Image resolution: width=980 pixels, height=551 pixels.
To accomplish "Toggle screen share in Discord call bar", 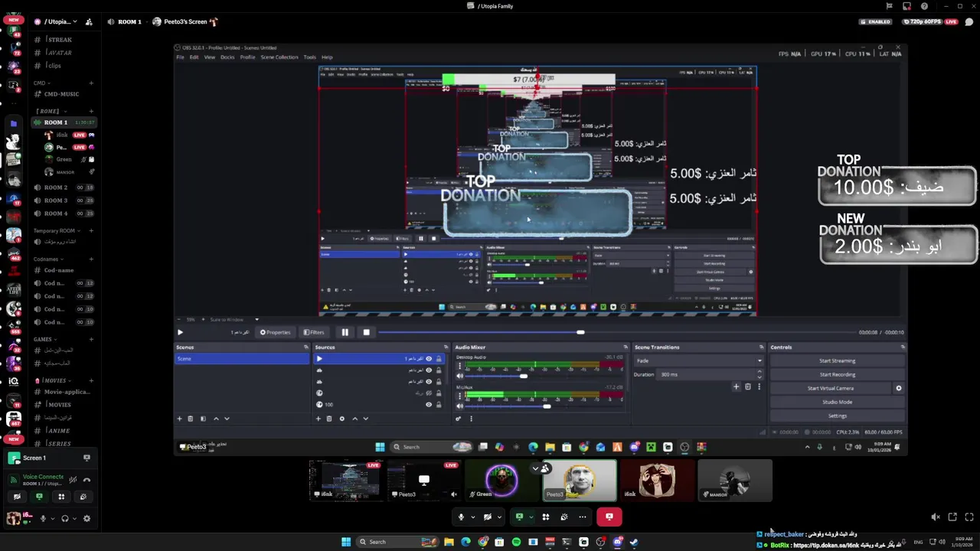I will click(x=519, y=517).
